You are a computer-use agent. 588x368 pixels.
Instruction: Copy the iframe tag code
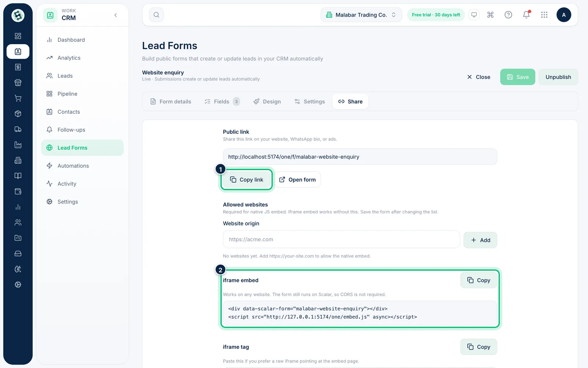click(478, 347)
